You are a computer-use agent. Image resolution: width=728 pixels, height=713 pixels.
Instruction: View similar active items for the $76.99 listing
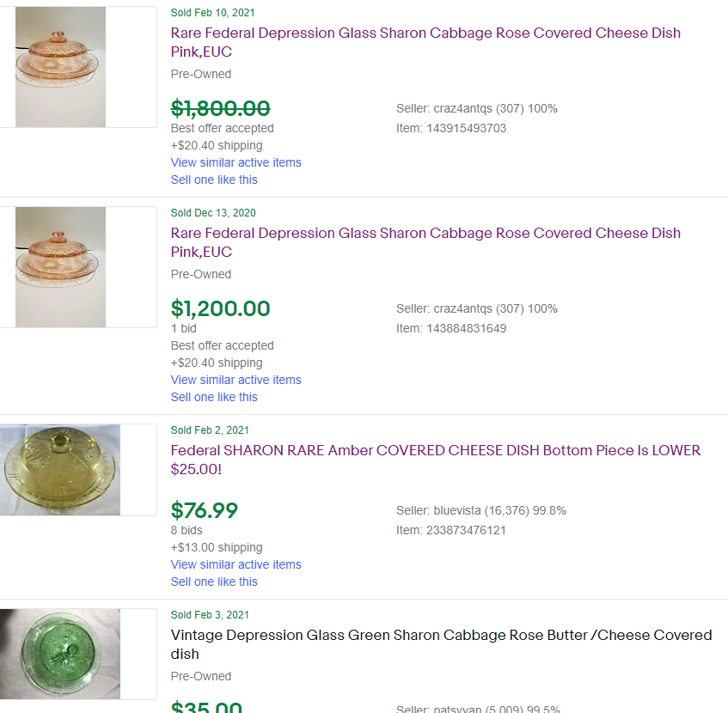point(236,564)
